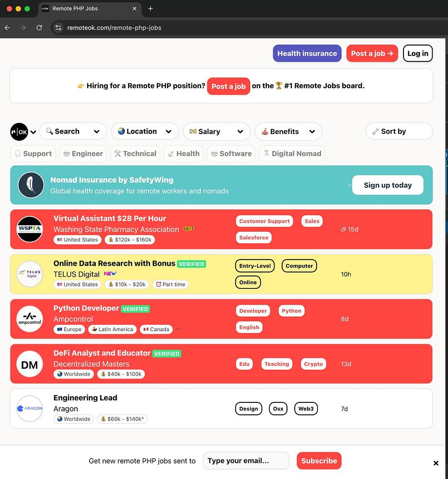Filter by the Support tag

(x=34, y=153)
